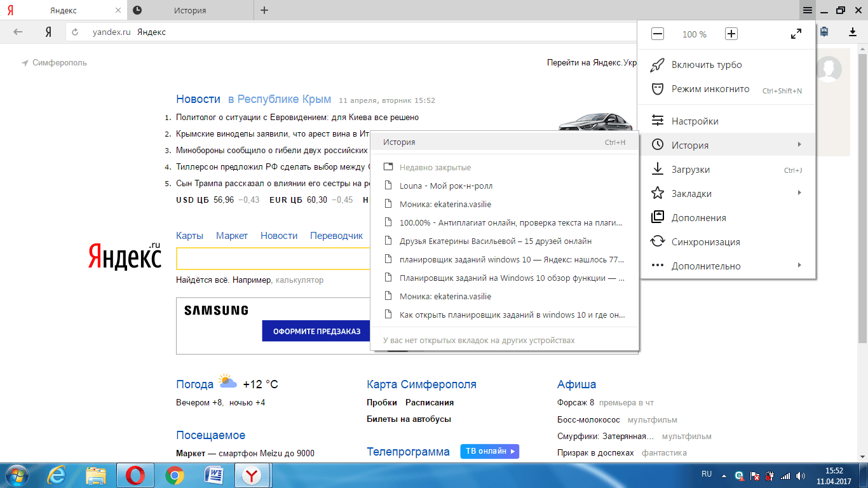Switch to the История tab
Image resolution: width=868 pixels, height=488 pixels.
coord(190,10)
